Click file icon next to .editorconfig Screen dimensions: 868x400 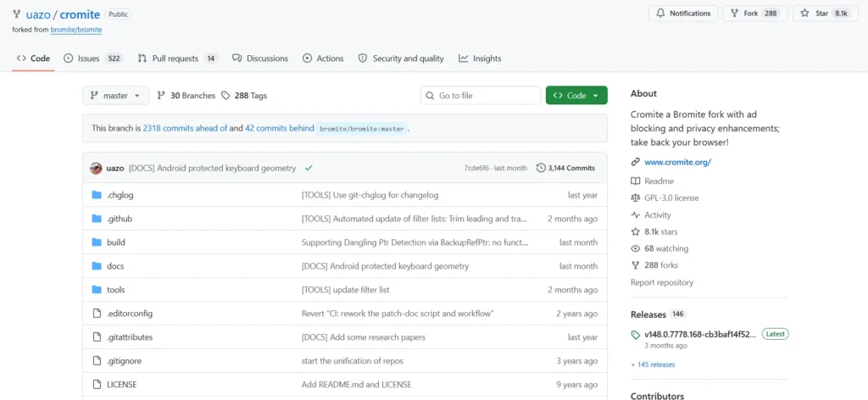(97, 314)
